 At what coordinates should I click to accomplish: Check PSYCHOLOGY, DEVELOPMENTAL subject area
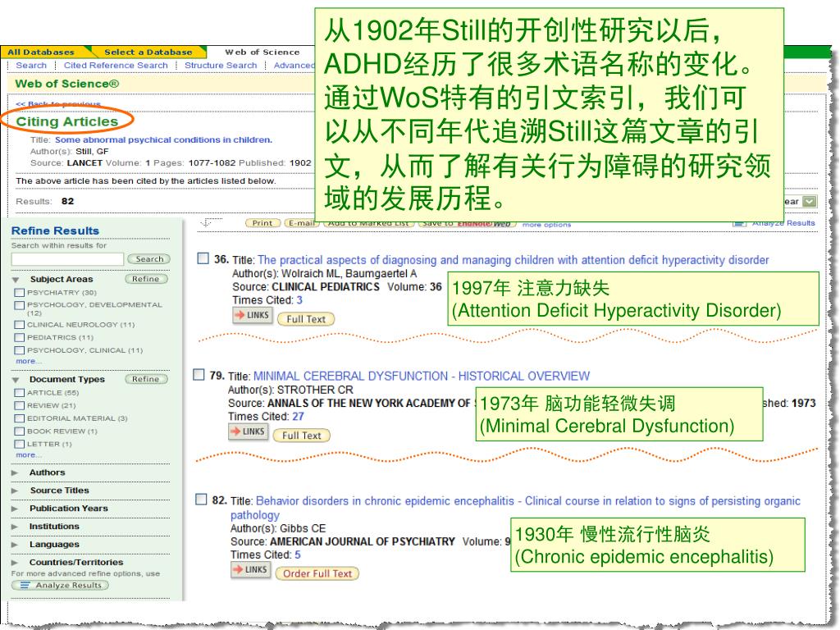[x=20, y=305]
